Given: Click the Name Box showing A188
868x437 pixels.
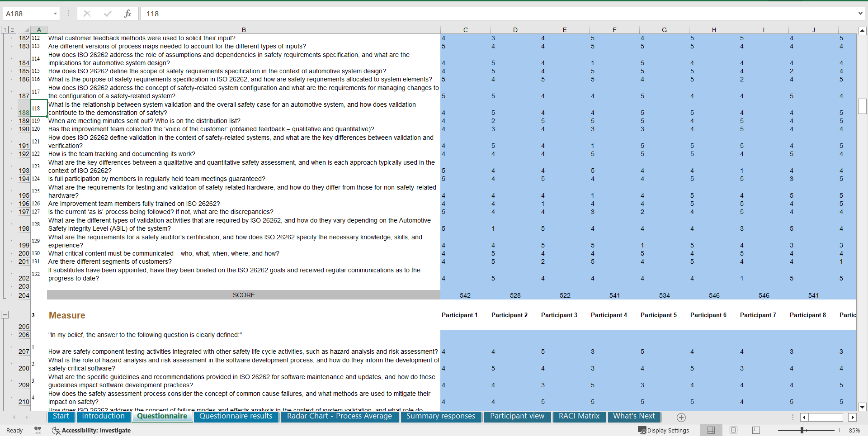Looking at the screenshot, I should [28, 14].
